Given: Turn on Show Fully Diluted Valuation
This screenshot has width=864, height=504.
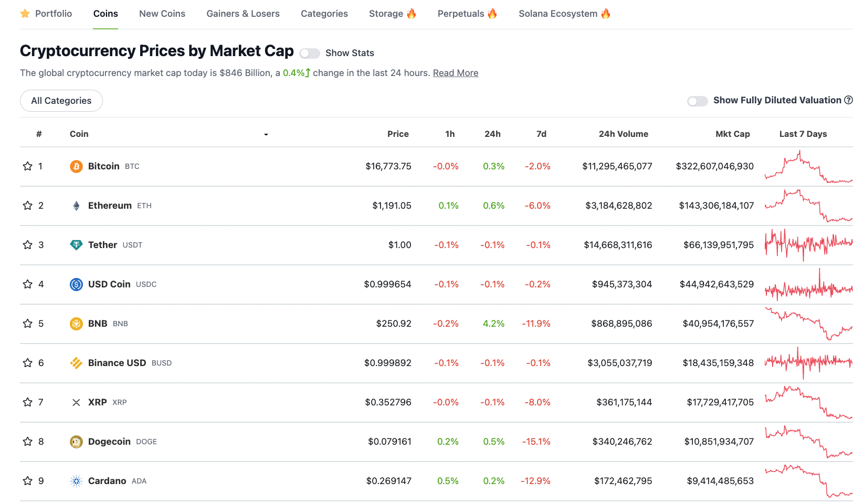Looking at the screenshot, I should (698, 100).
